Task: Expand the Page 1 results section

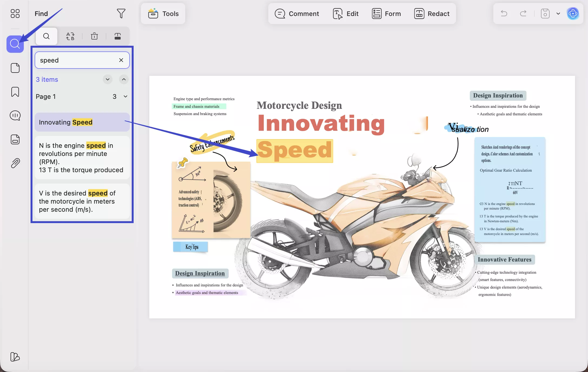Action: pos(125,96)
